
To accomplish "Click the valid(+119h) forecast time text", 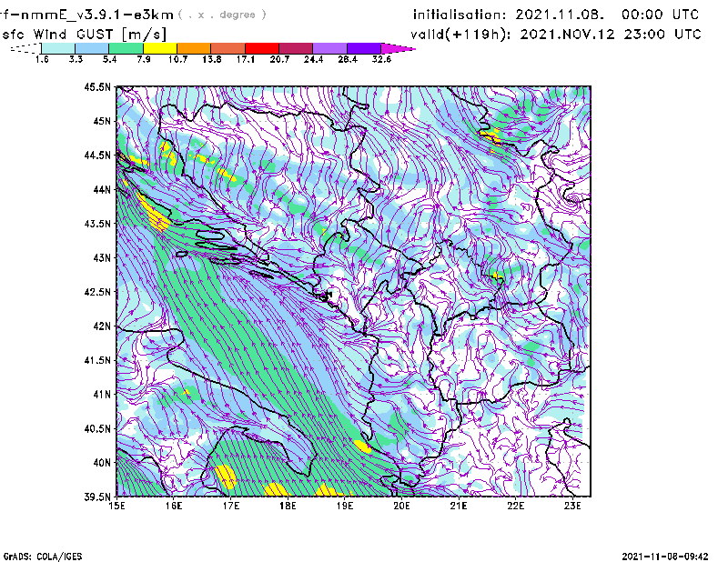I will [556, 33].
